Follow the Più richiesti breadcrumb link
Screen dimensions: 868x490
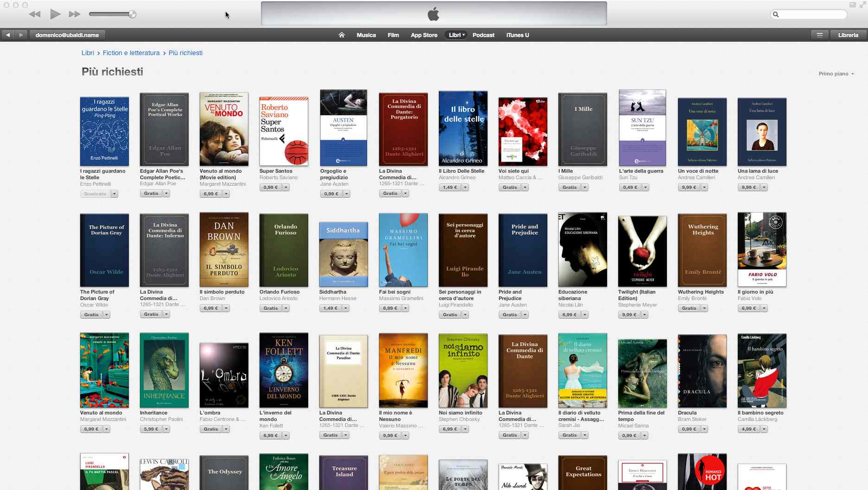(x=185, y=53)
